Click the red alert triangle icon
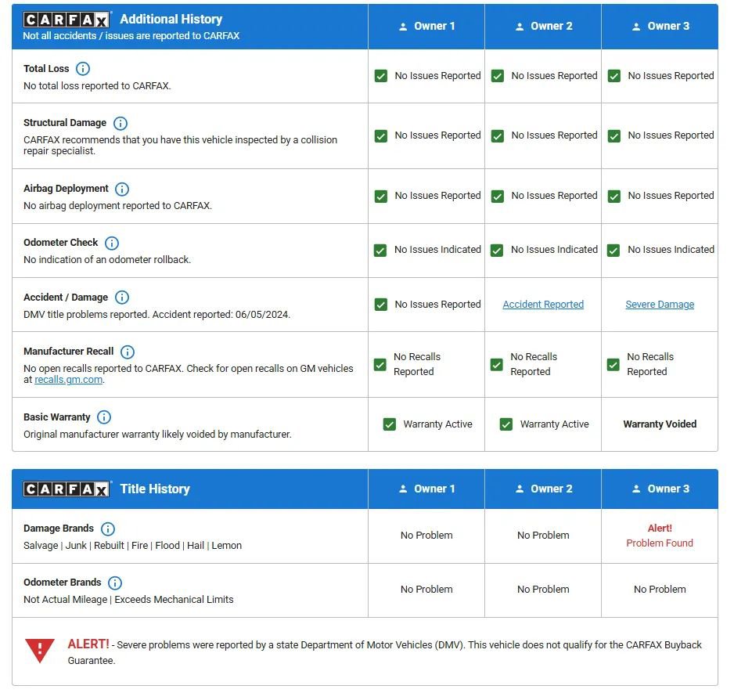The width and height of the screenshot is (734, 700). [40, 649]
